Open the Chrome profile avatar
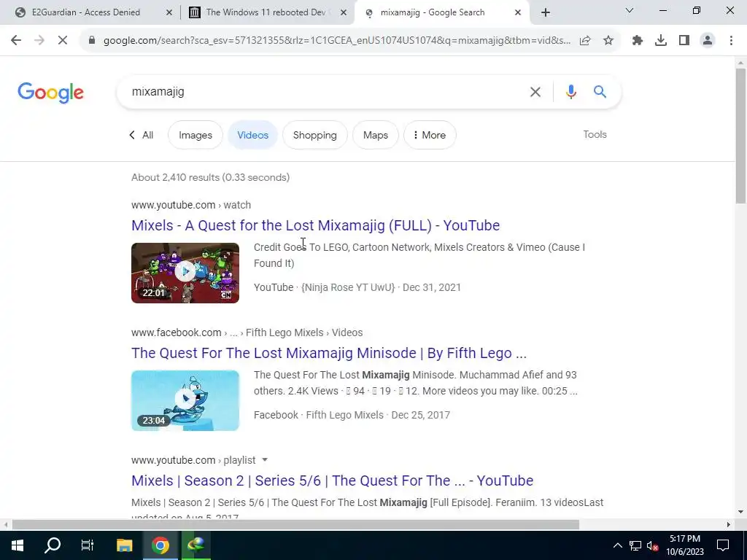Viewport: 747px width, 560px height. click(x=708, y=41)
